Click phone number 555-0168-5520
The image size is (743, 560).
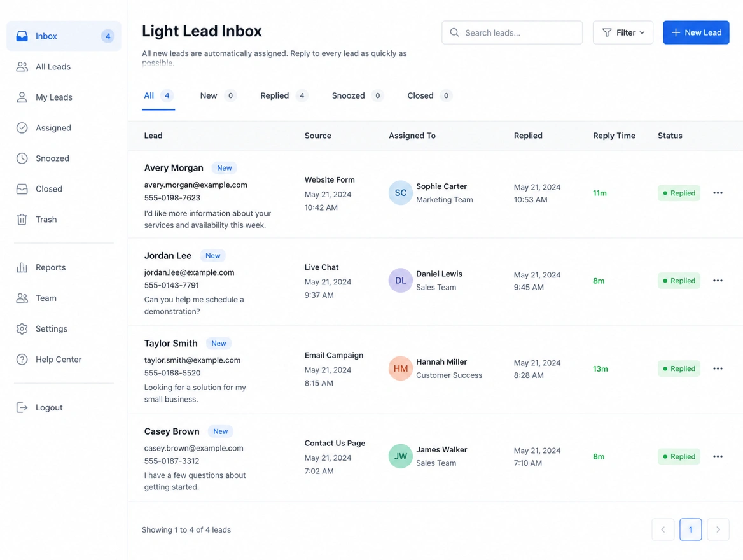coord(172,373)
